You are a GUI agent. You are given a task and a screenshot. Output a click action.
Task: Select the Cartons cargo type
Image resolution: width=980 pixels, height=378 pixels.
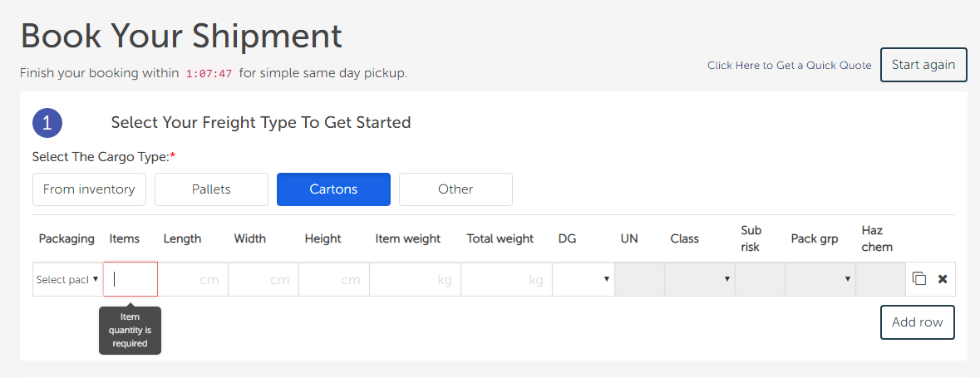click(x=333, y=189)
